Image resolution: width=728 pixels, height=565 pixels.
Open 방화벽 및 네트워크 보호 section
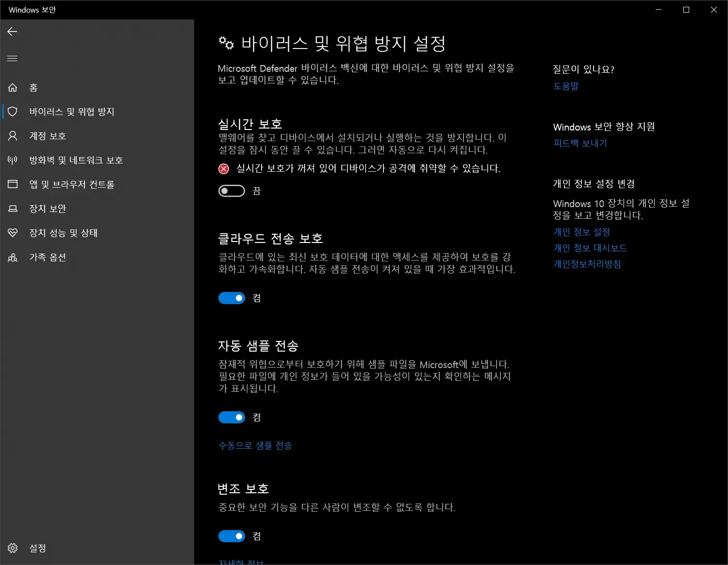coord(97,160)
